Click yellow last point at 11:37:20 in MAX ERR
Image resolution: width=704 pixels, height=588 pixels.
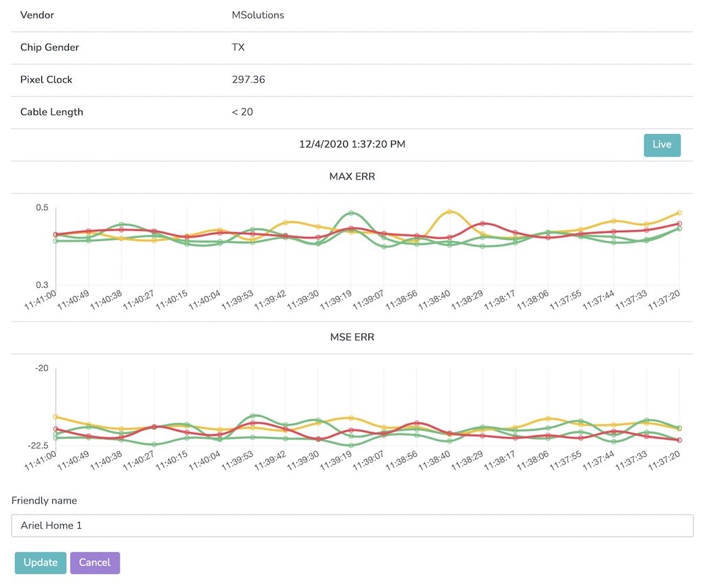[679, 213]
